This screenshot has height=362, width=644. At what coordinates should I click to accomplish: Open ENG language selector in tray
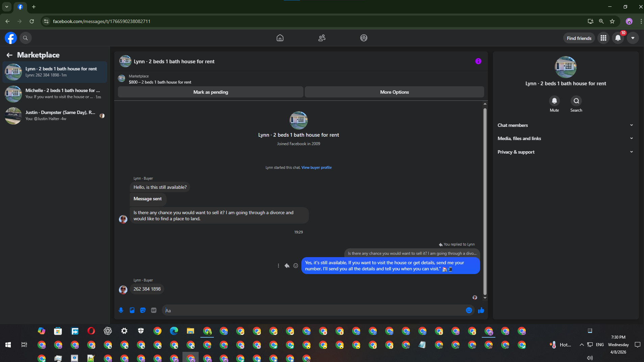coord(600,345)
